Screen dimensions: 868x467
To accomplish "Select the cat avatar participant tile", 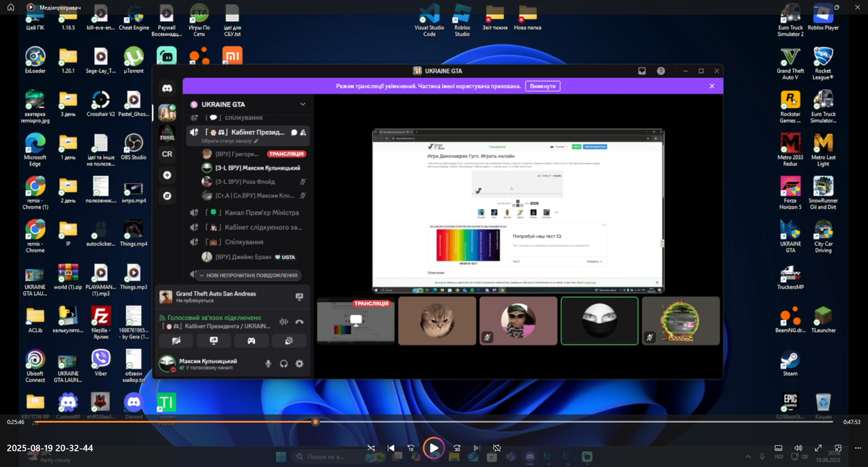I will (437, 320).
